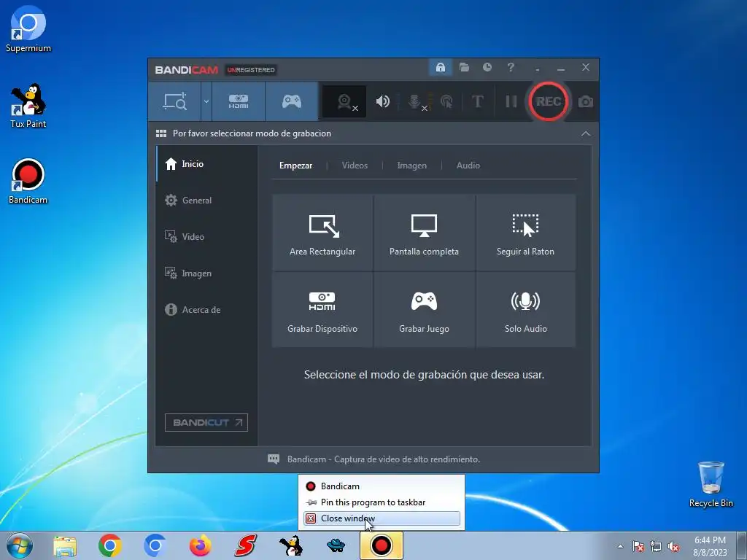Collapse the recording mode panel chevron
This screenshot has width=747, height=560.
click(x=586, y=134)
